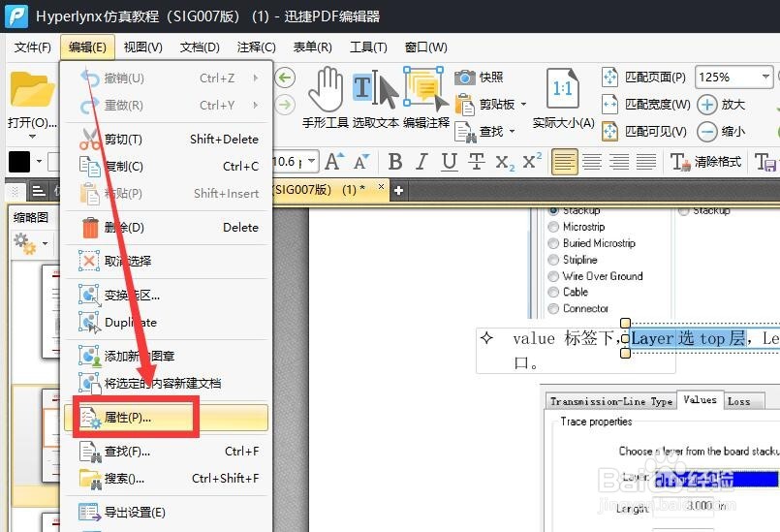780x532 pixels.
Task: Click the 查找 binoculars toolbar icon
Action: coord(466,132)
